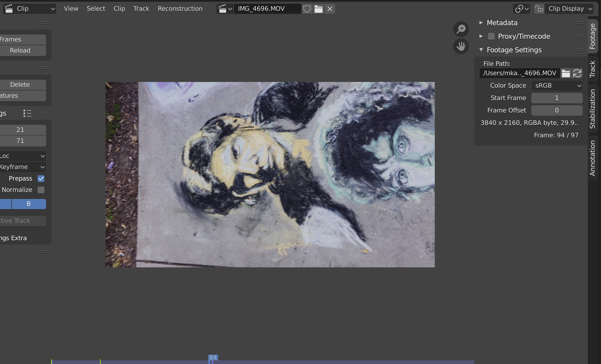Screen dimensions: 601x364
Task: Open the tracking presets list icon
Action: point(27,113)
